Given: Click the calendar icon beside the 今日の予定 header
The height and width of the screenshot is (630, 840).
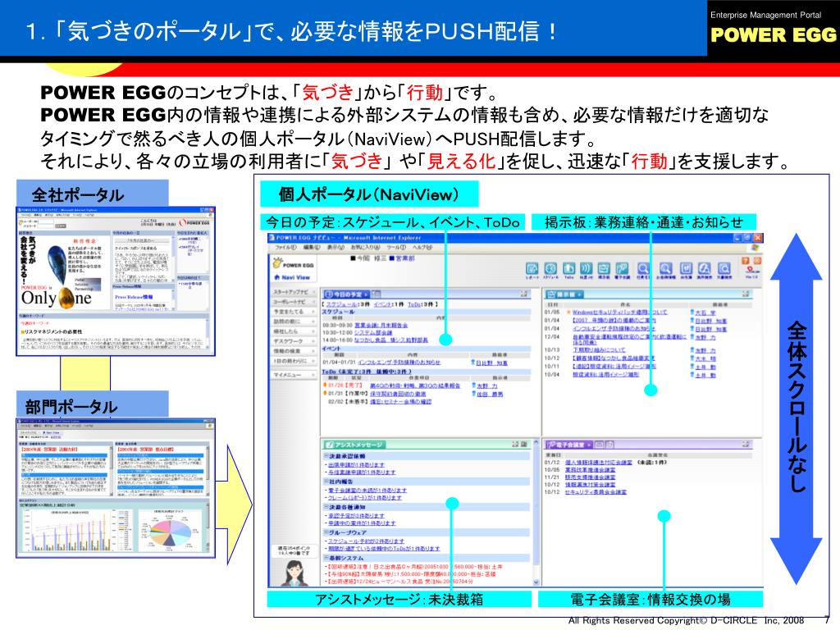Looking at the screenshot, I should point(376,294).
